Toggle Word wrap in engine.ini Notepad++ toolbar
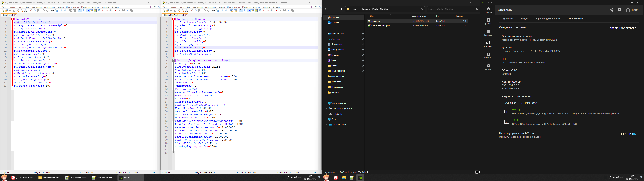This screenshot has height=181, width=644. click(x=80, y=11)
